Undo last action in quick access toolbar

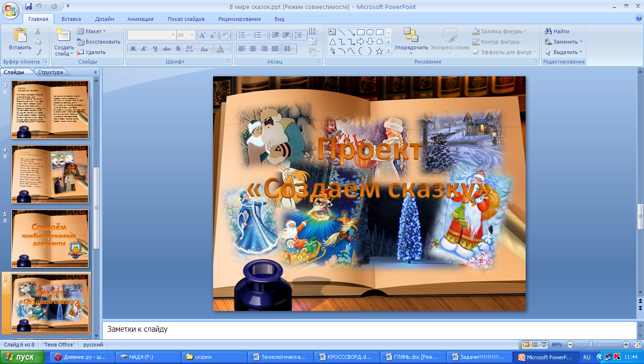[40, 6]
